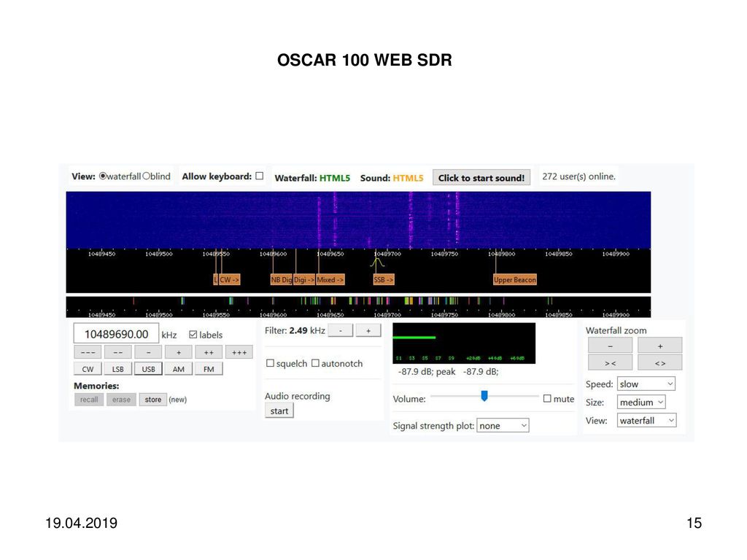Tune up with the '++' button
The image size is (747, 560).
coord(209,352)
